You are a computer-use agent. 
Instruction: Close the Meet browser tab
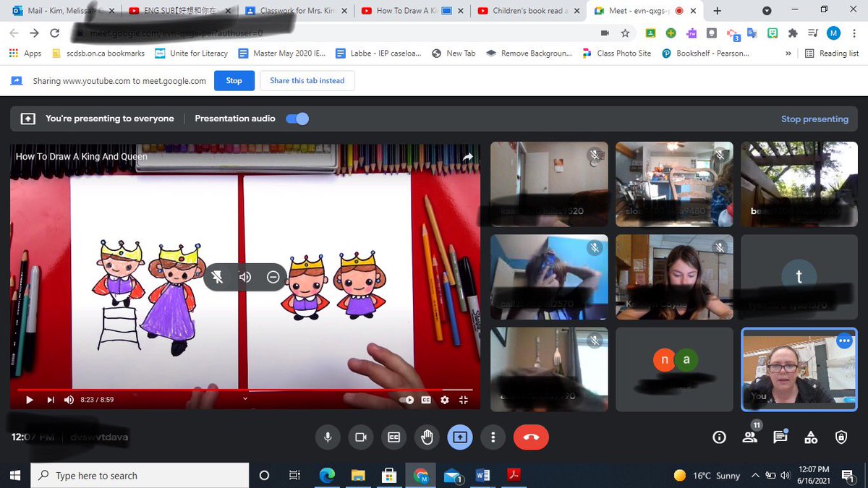[x=692, y=11]
